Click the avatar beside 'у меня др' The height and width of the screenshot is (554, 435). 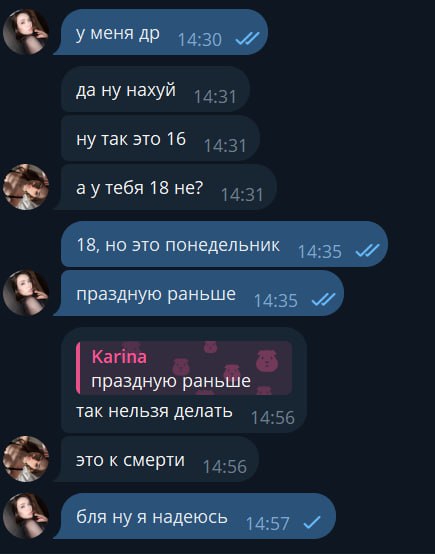pyautogui.click(x=25, y=32)
